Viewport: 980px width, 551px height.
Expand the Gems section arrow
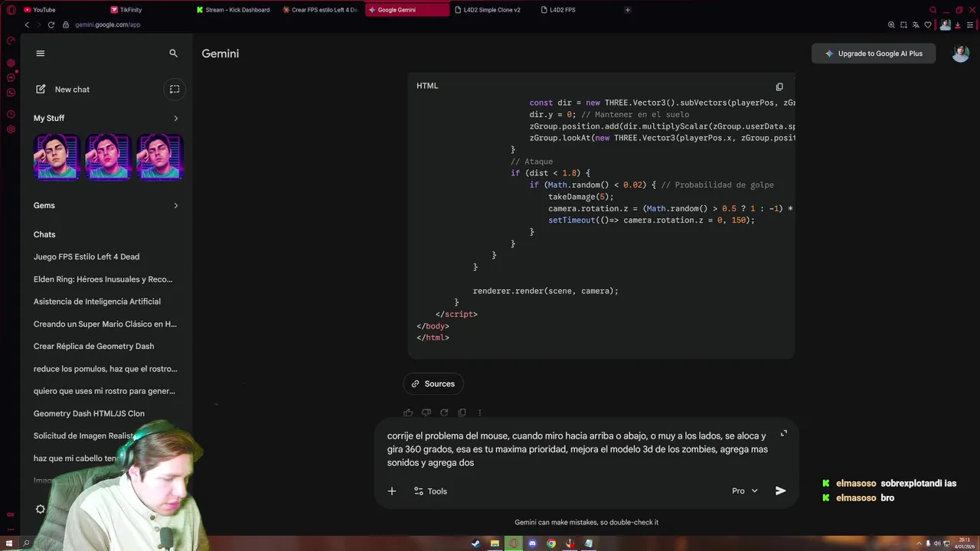point(175,206)
